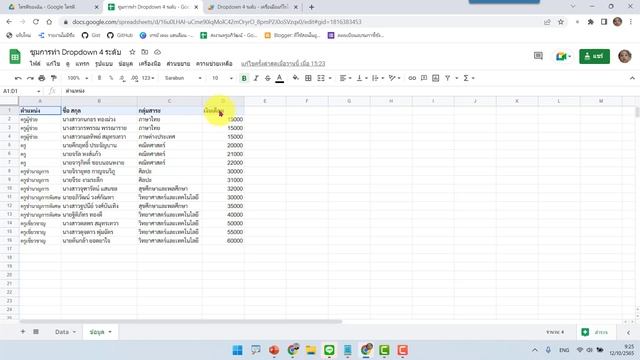
Task: Open the Data menu after Format
Action: coord(126,64)
